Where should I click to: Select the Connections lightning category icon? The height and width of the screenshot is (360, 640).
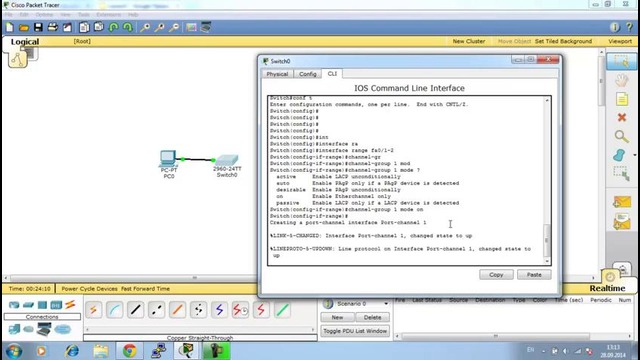click(70, 304)
